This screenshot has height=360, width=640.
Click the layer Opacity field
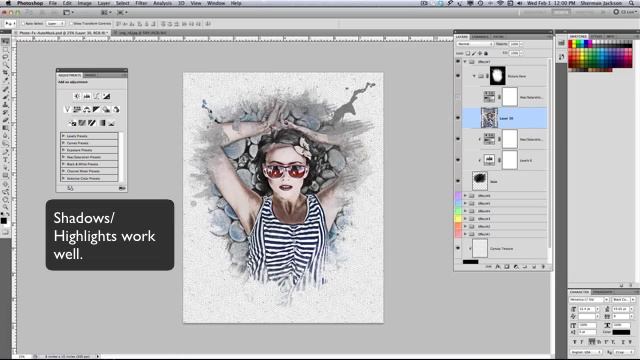click(514, 44)
